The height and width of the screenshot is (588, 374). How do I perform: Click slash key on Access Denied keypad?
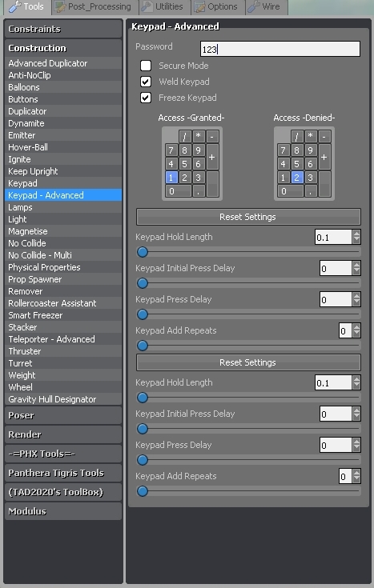(296, 137)
